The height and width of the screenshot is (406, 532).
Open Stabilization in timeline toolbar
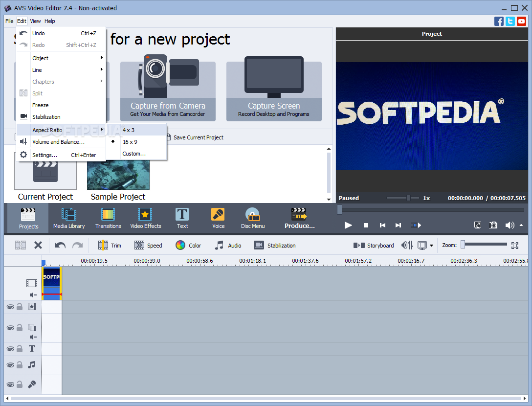point(275,245)
